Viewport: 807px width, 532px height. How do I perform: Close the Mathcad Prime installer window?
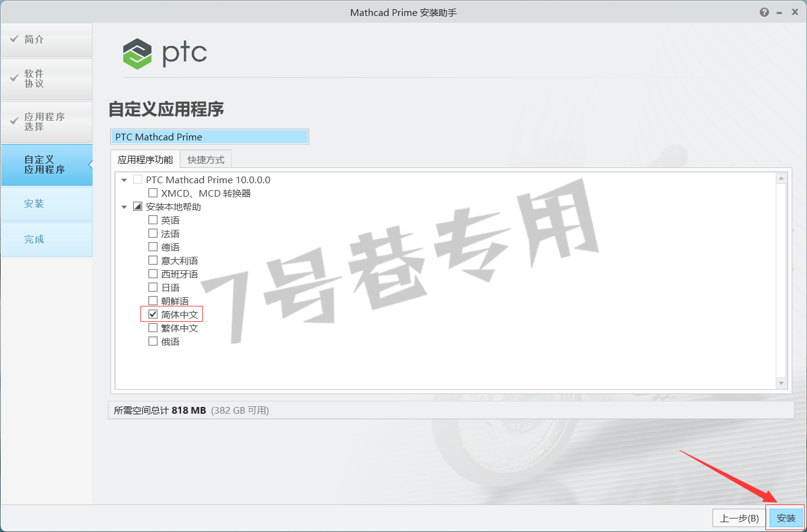[795, 12]
